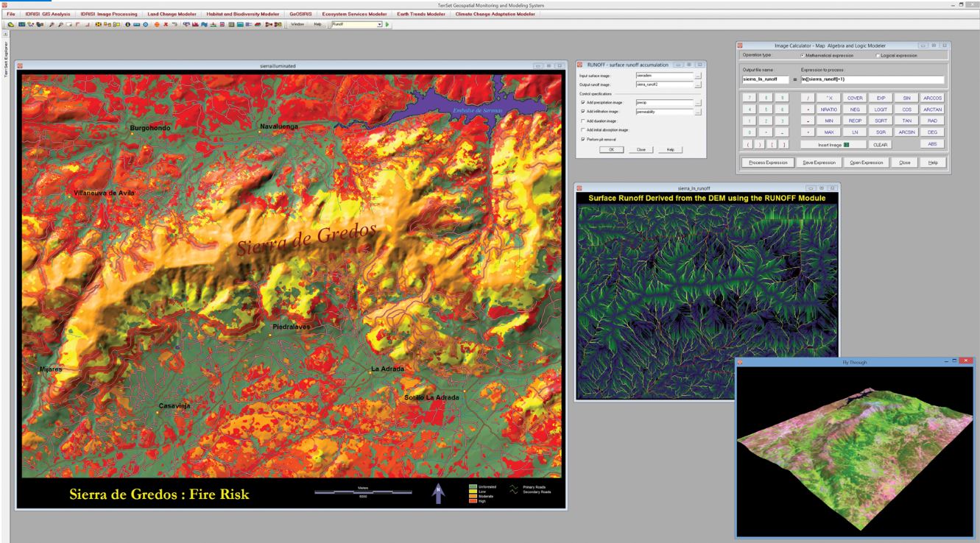Expand the Runoff module dropdown in the toolbar
Screen dimensions: 980x543
[x=380, y=24]
